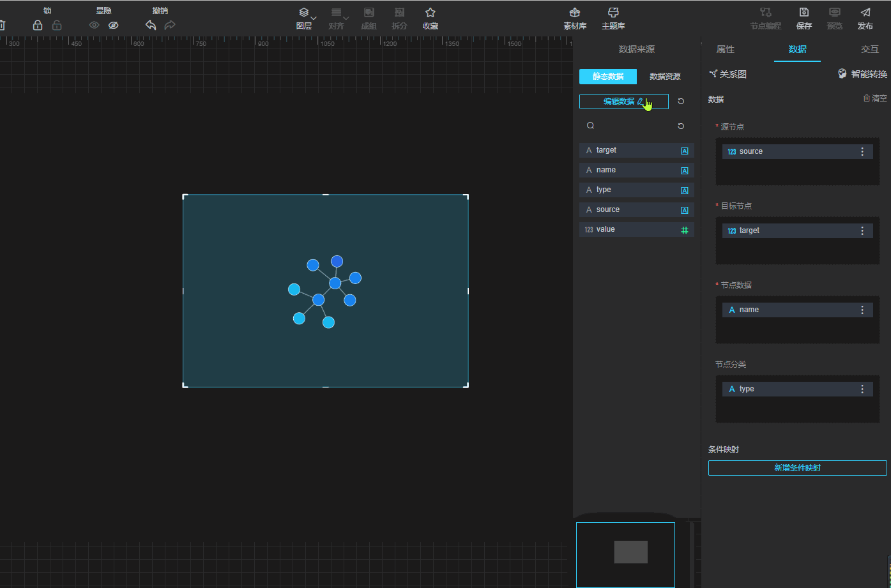Click refresh icon next to 编辑数据
891x588 pixels.
681,102
